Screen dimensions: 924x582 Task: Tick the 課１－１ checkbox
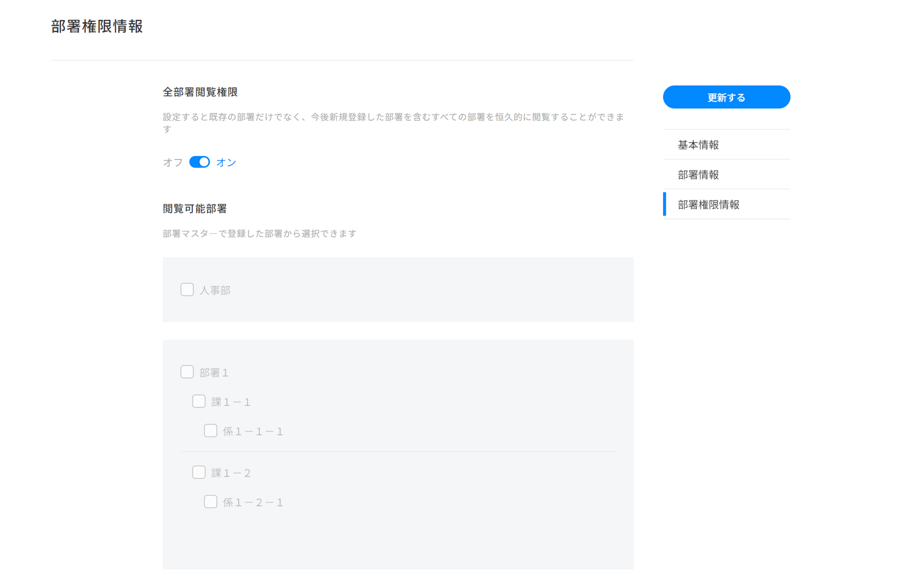click(x=199, y=401)
